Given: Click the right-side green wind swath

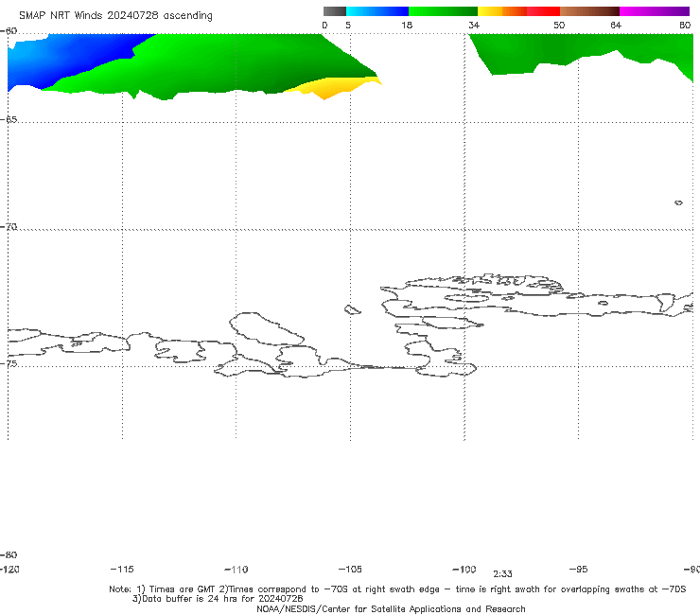Looking at the screenshot, I should (581, 49).
